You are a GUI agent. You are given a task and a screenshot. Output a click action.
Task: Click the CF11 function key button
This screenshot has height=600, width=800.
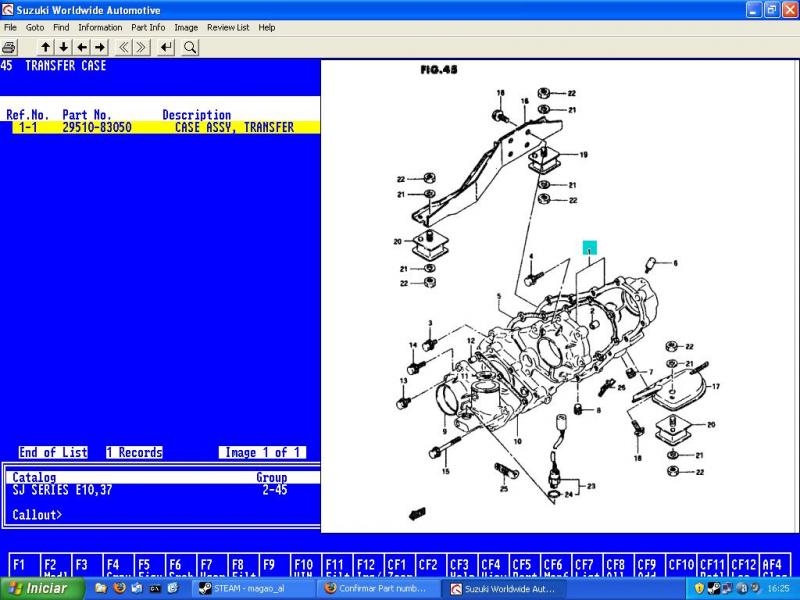click(x=713, y=565)
